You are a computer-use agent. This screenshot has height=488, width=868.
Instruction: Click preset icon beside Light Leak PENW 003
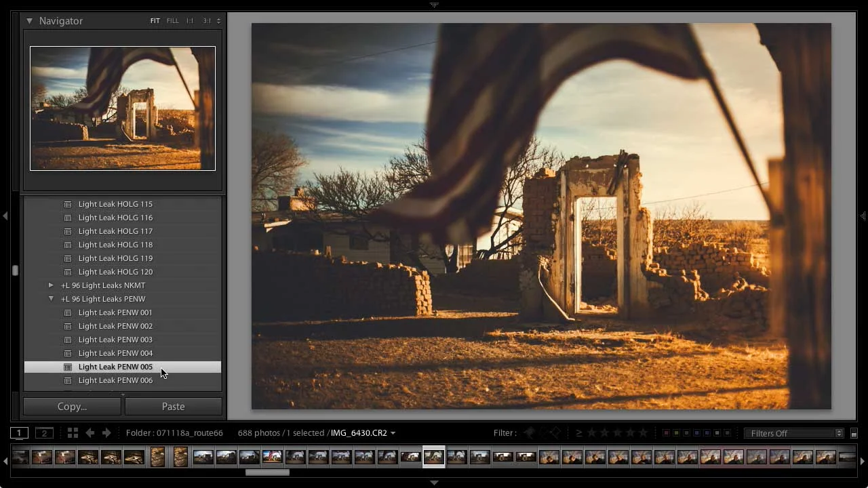[68, 340]
